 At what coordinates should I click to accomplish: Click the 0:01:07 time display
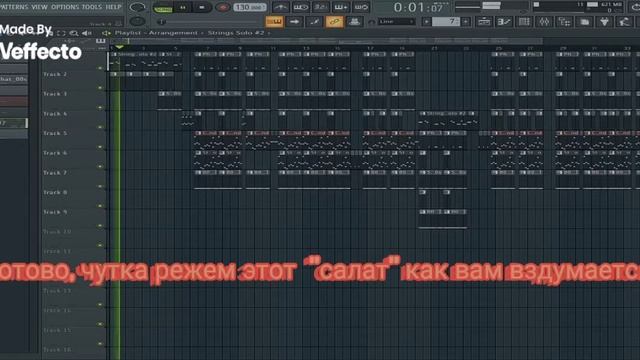point(419,7)
